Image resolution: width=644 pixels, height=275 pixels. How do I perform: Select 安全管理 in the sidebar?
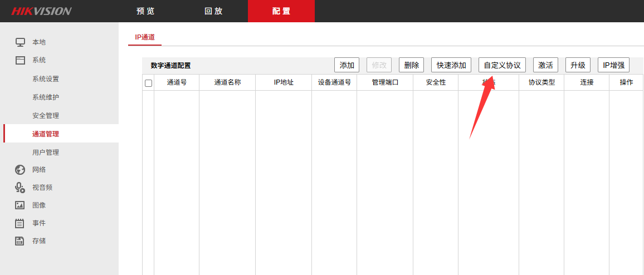click(46, 116)
